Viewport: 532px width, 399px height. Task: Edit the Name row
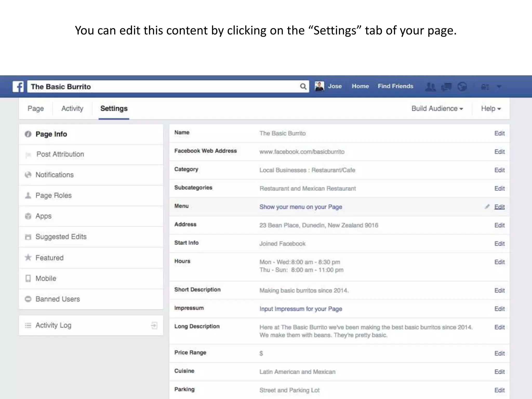coord(499,133)
